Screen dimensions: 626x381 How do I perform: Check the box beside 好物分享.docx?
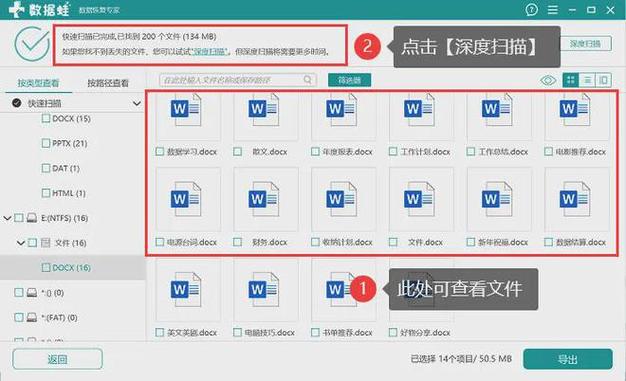[393, 332]
